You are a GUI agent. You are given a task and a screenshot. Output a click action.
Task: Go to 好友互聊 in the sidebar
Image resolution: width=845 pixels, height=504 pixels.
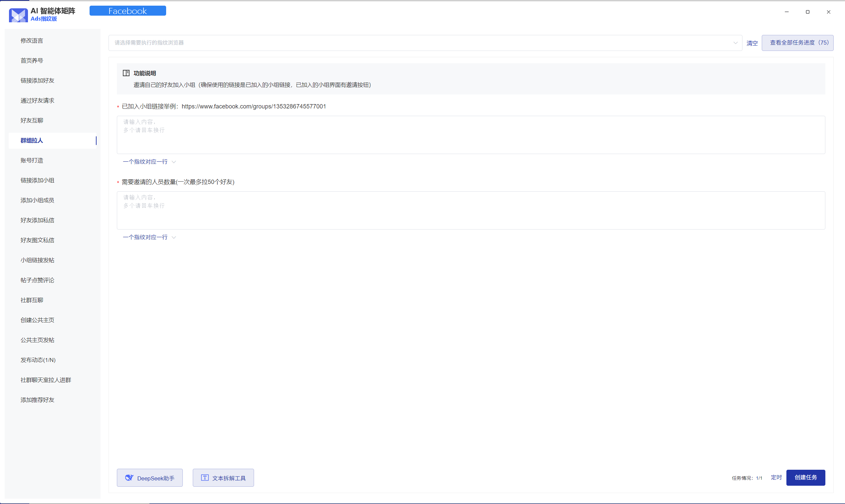pos(32,120)
